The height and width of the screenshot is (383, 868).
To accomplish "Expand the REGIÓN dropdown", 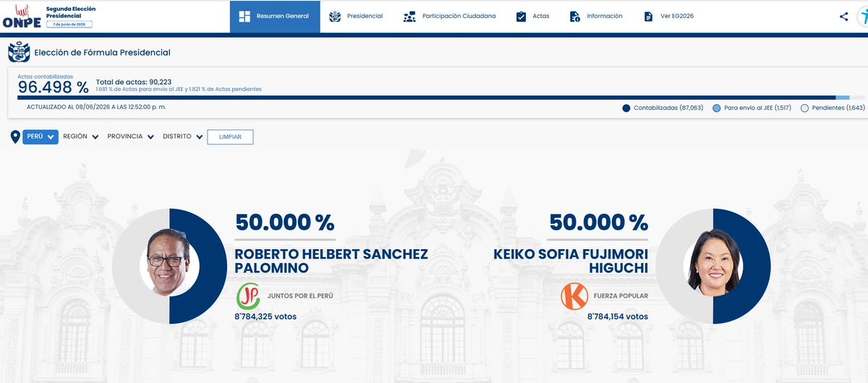I will tap(81, 137).
